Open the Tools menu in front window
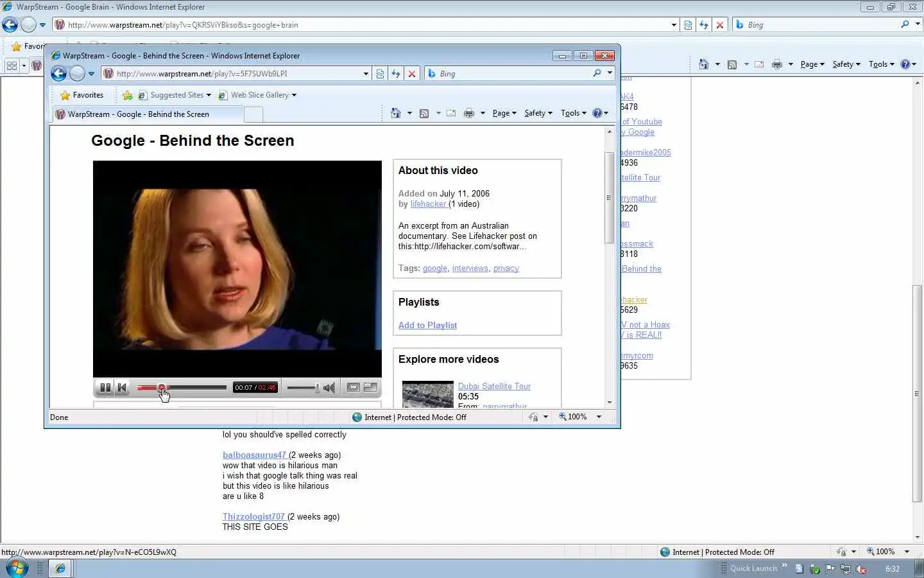Image resolution: width=924 pixels, height=578 pixels. (x=573, y=113)
